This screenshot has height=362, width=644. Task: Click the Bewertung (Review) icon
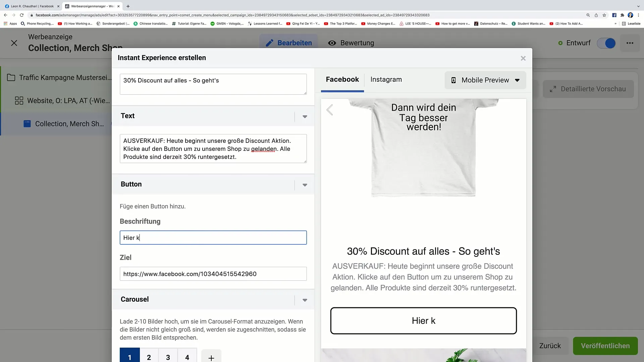332,43
